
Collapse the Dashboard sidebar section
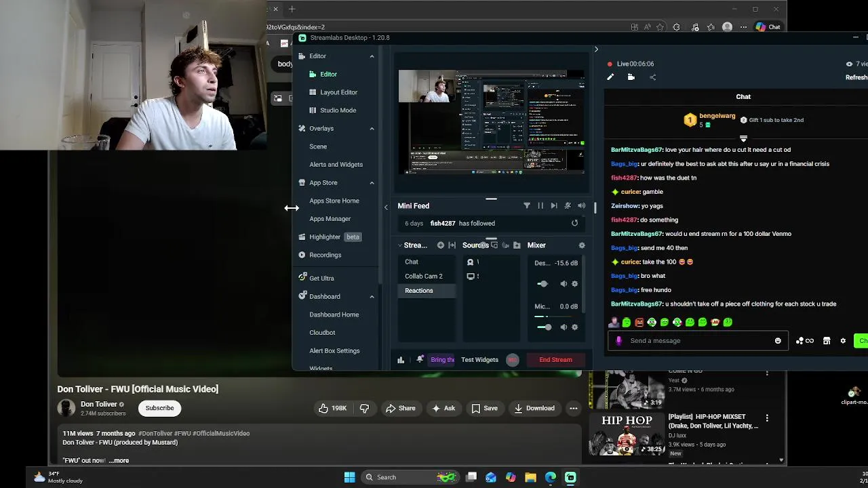click(x=372, y=296)
